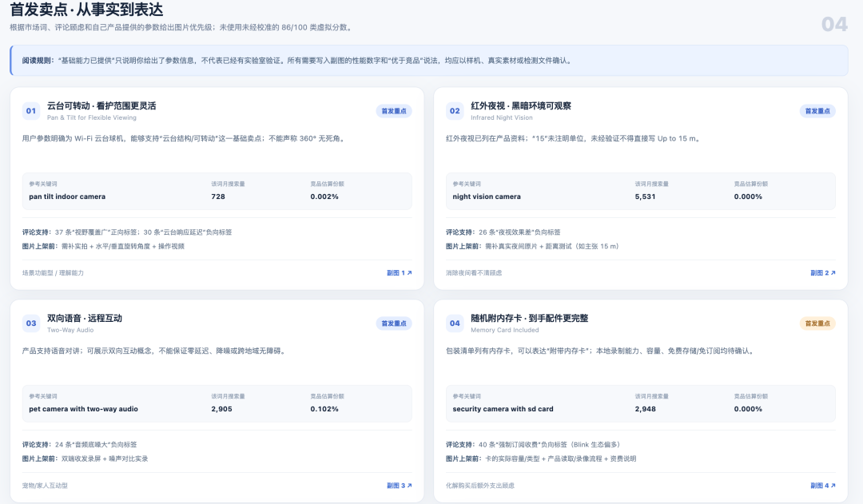
Task: Click the 03 number badge
Action: [x=31, y=323]
